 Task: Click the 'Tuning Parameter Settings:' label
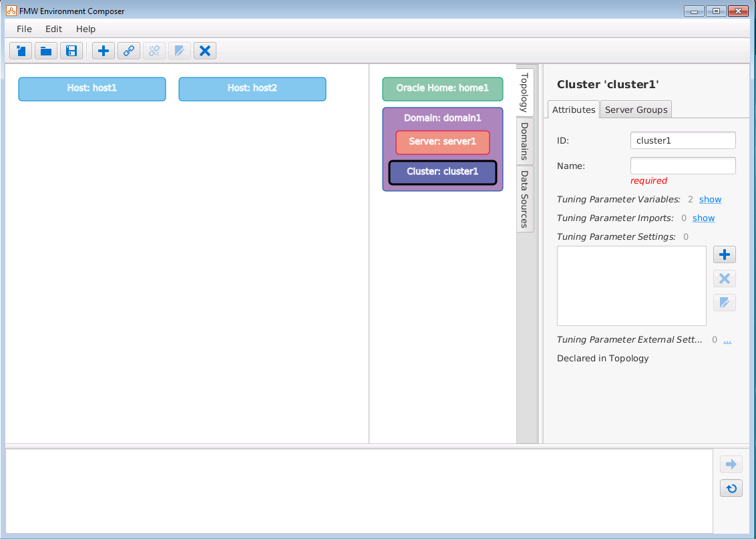[x=616, y=236]
